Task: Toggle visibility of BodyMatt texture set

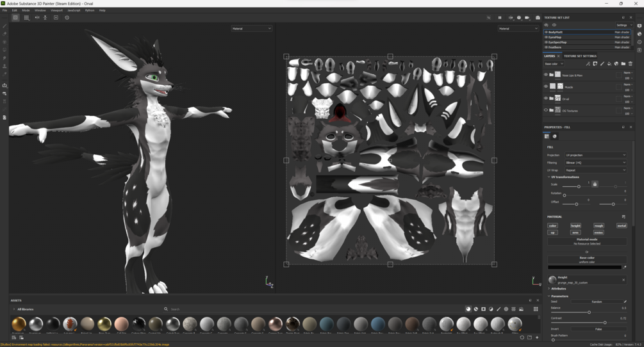Action: [x=546, y=32]
